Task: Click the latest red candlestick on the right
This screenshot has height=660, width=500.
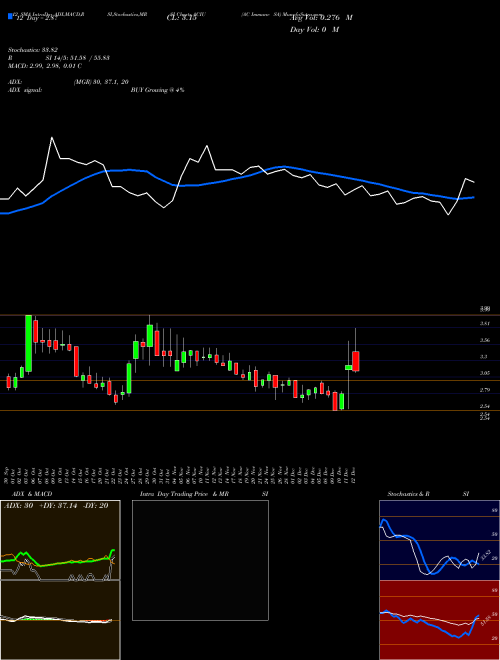Action: tap(356, 361)
